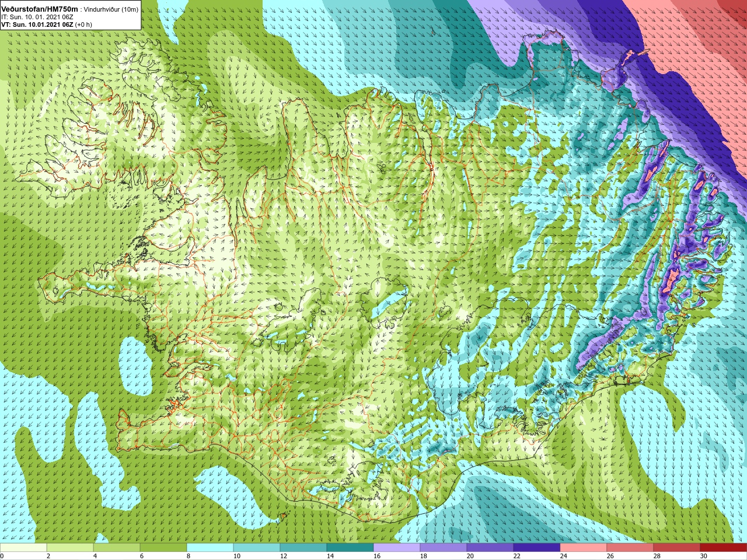Click the legend scale label 10
The image size is (747, 560).
(x=237, y=556)
